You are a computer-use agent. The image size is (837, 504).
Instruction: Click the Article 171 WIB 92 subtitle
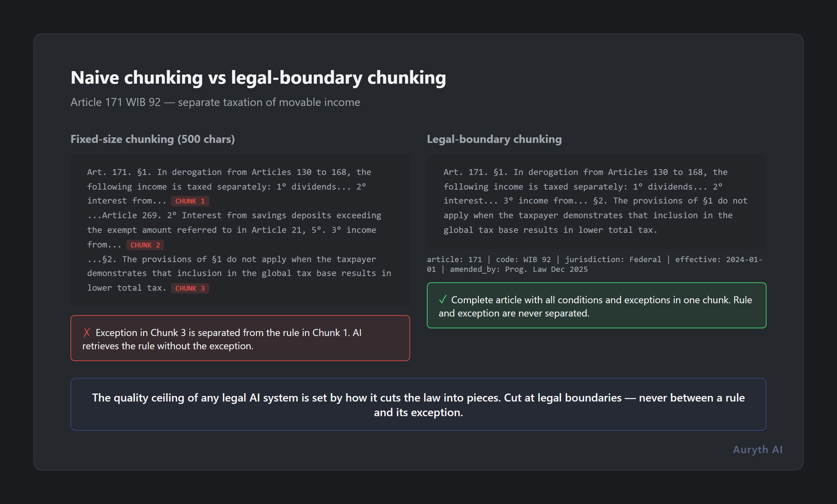point(215,102)
